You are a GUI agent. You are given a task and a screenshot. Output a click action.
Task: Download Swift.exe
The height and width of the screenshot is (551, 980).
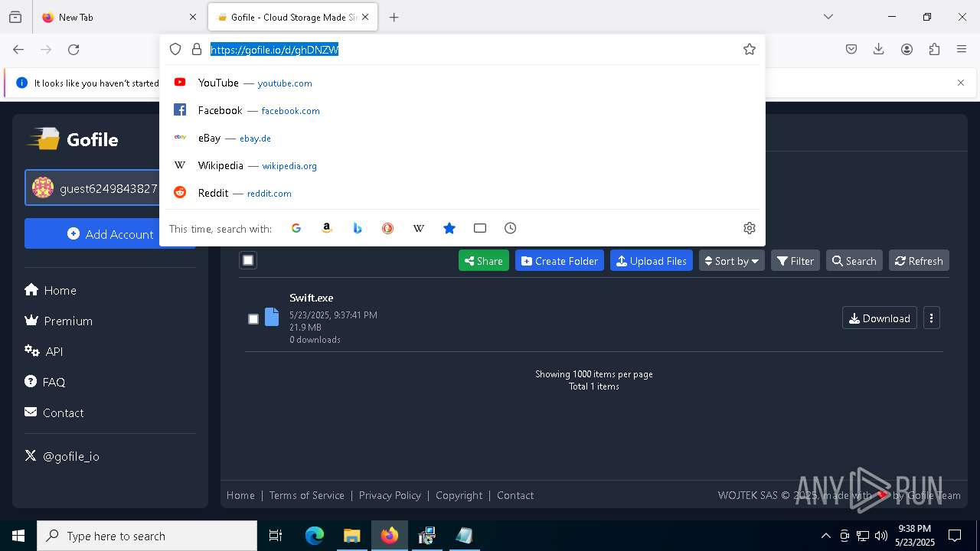pos(880,318)
